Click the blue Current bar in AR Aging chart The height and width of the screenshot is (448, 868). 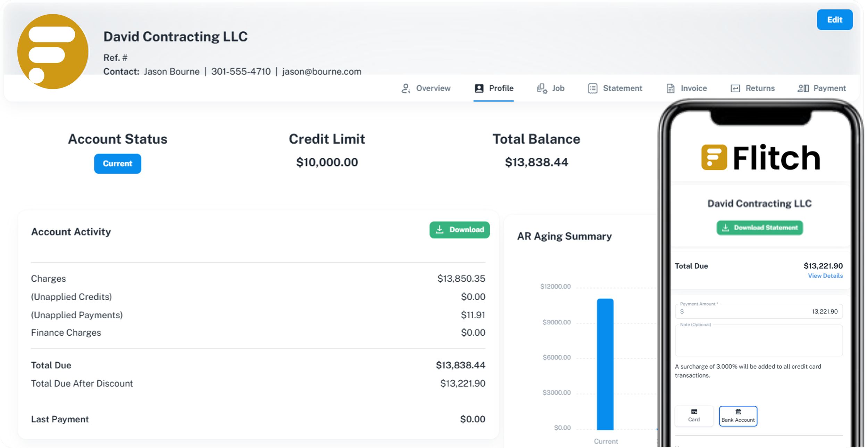[605, 364]
